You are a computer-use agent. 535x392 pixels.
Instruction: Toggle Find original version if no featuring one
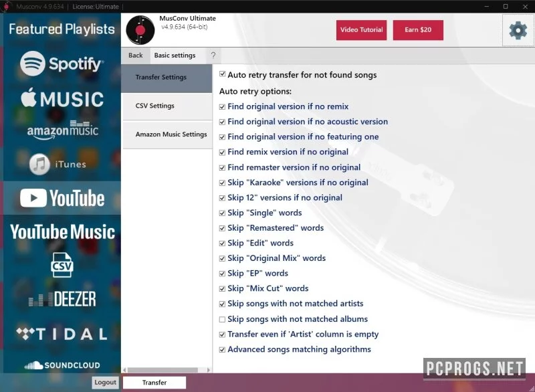pyautogui.click(x=222, y=137)
